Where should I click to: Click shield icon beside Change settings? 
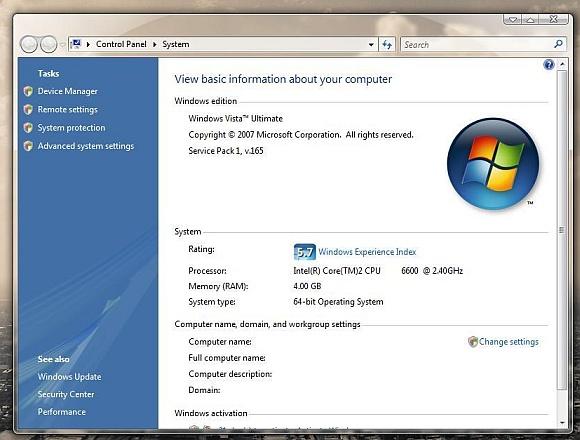(x=473, y=342)
